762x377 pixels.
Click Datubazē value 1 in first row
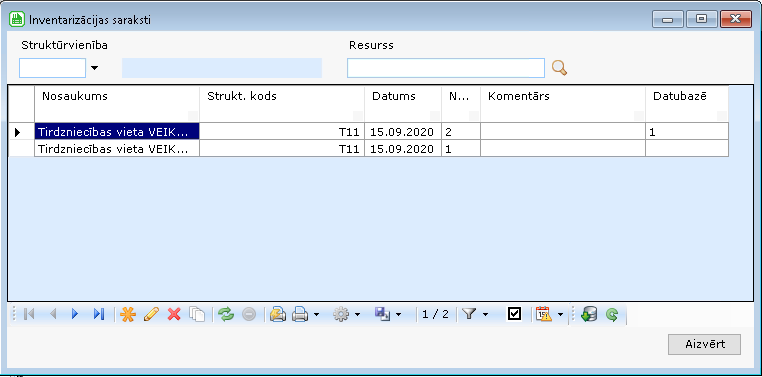(x=687, y=132)
